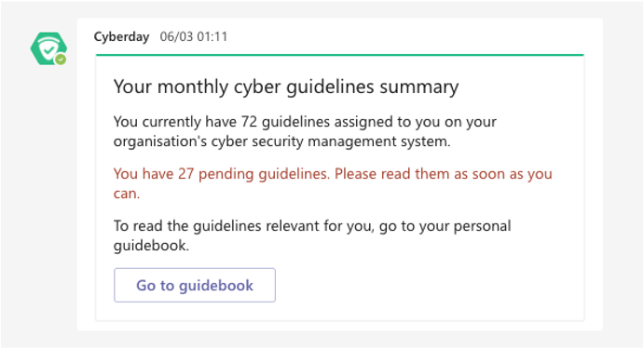The height and width of the screenshot is (349, 644).
Task: Click the phrase 'go to your personal'
Action: [445, 226]
